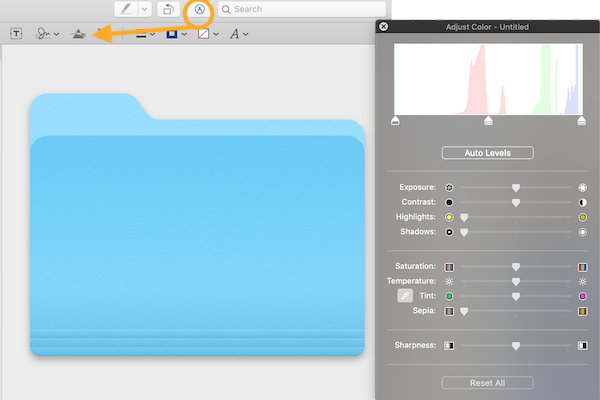Click the Sepia slider handle
Screen dimensions: 600x400
pos(464,312)
